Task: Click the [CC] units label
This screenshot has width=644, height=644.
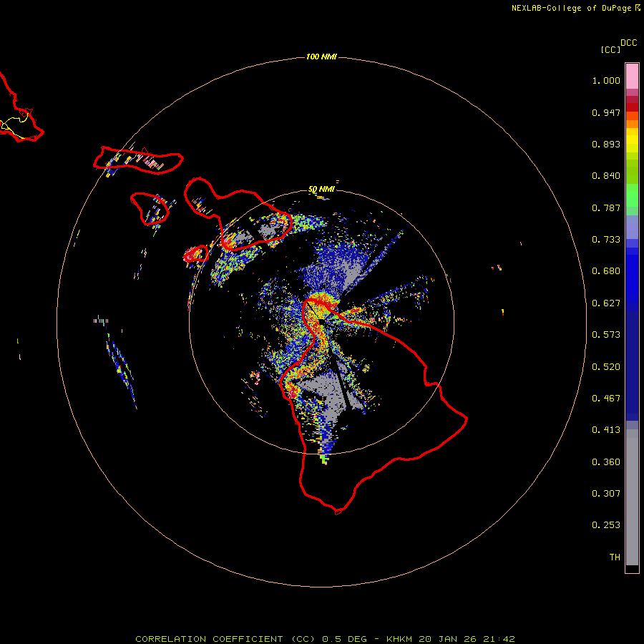Action: [611, 49]
